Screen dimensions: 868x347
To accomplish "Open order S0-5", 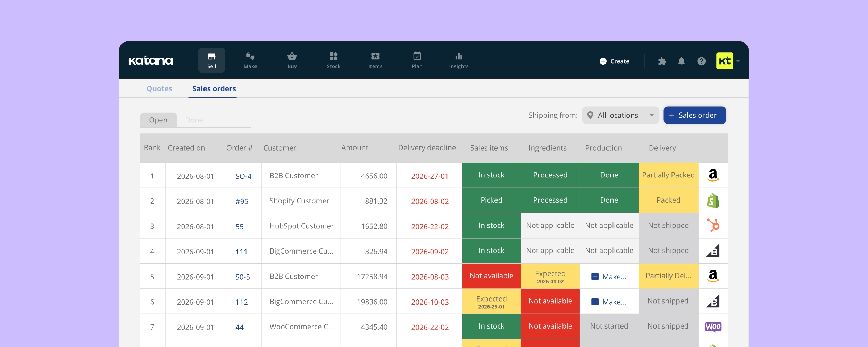I will pyautogui.click(x=243, y=277).
